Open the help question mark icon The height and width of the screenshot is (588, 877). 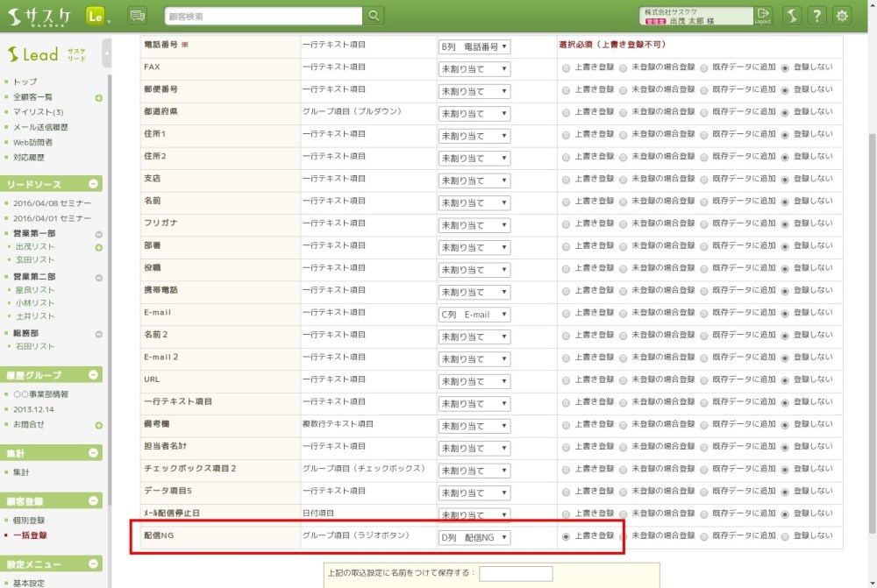(x=816, y=16)
